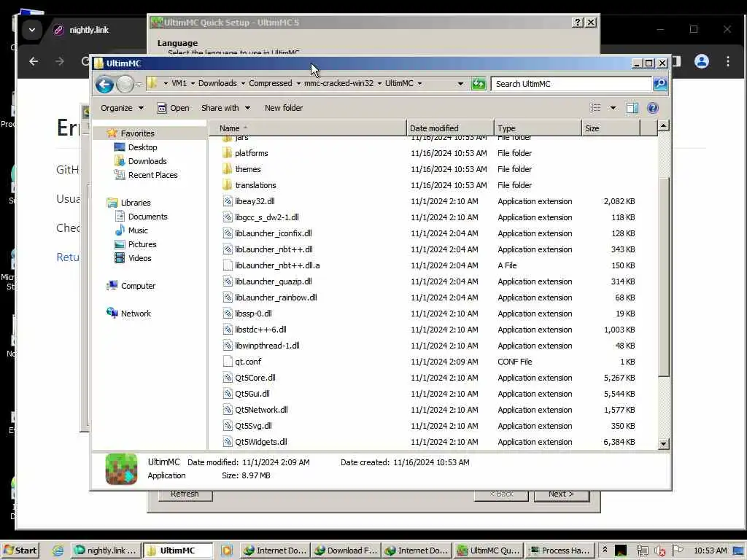Select the platforms folder icon
This screenshot has height=560, width=747.
pyautogui.click(x=228, y=153)
